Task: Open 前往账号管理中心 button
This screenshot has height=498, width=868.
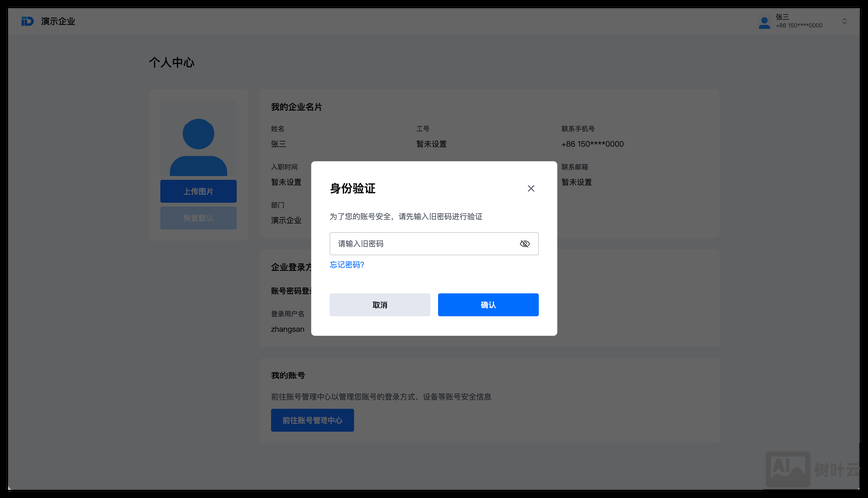Action: coord(313,421)
